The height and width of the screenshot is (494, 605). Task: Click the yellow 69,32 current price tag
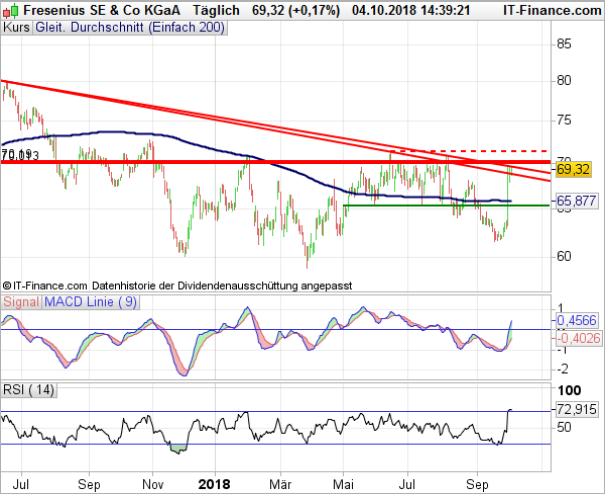click(x=573, y=169)
